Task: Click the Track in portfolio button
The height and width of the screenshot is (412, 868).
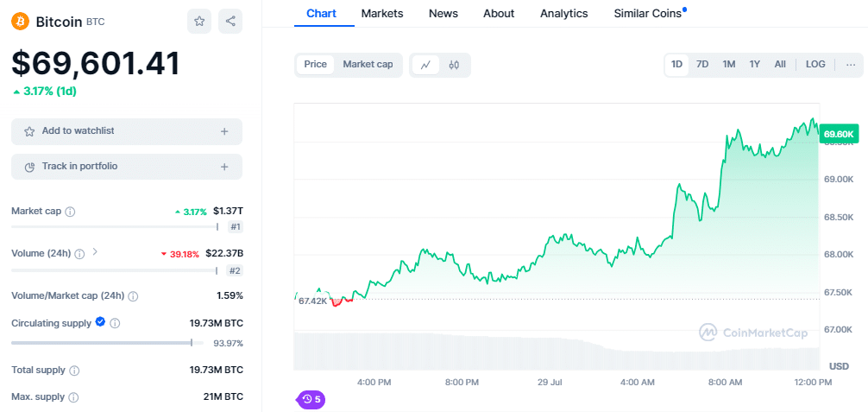Action: [127, 167]
